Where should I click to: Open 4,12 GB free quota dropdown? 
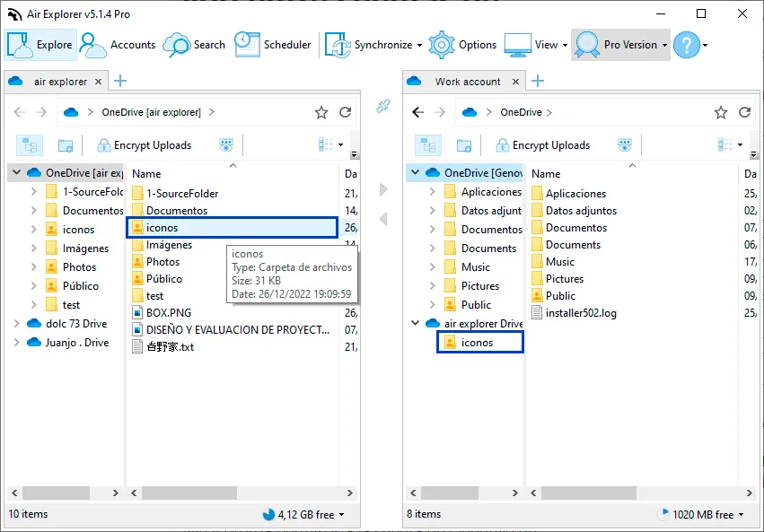pos(304,514)
